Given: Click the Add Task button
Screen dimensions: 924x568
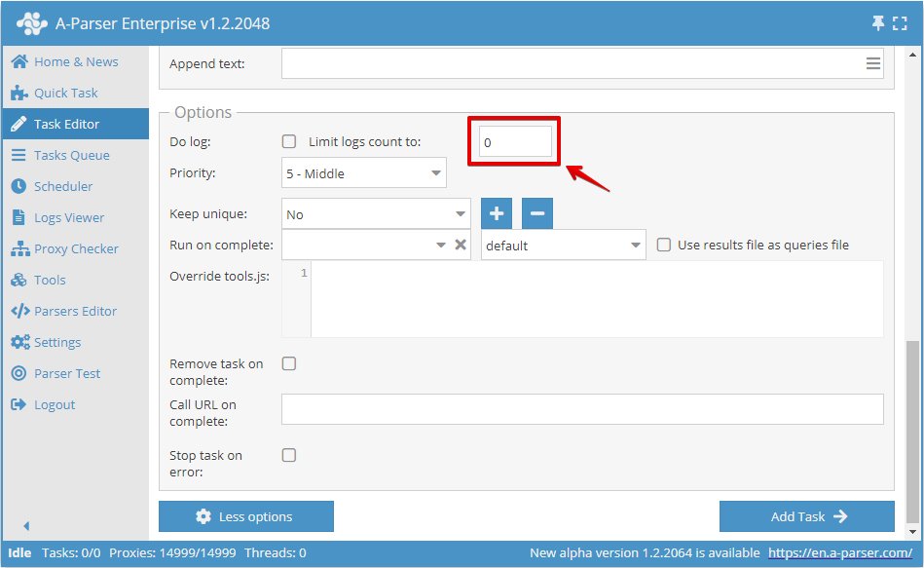Looking at the screenshot, I should coord(806,516).
